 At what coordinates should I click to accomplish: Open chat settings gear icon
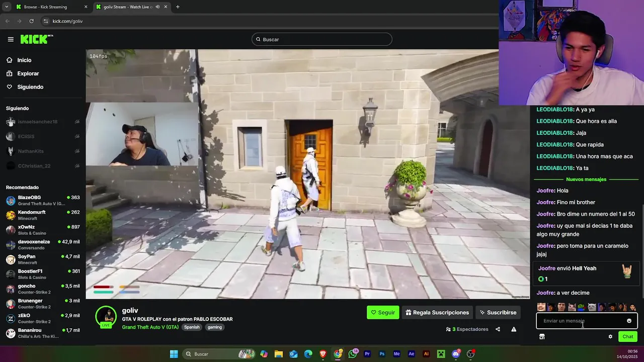[x=610, y=337]
